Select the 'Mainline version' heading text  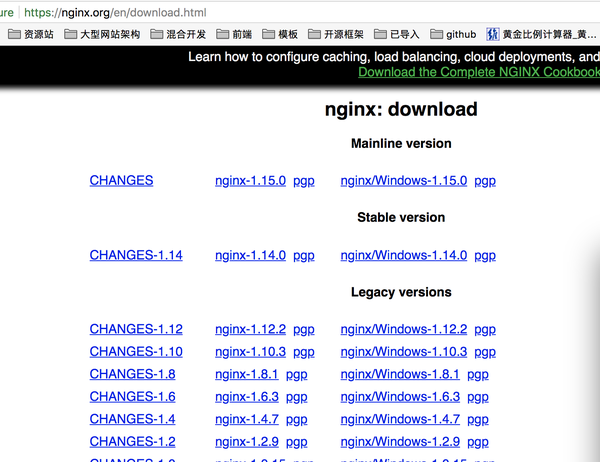click(x=401, y=144)
